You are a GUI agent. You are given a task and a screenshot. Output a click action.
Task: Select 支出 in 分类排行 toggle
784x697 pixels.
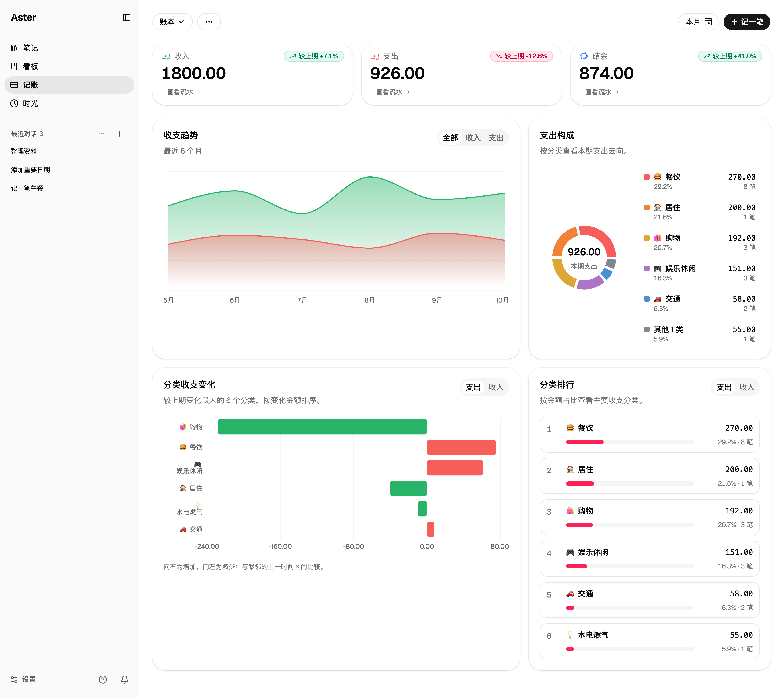click(724, 388)
